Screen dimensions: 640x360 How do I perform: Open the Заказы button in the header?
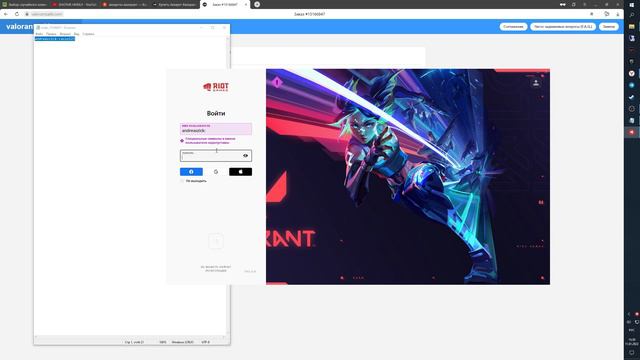point(609,27)
